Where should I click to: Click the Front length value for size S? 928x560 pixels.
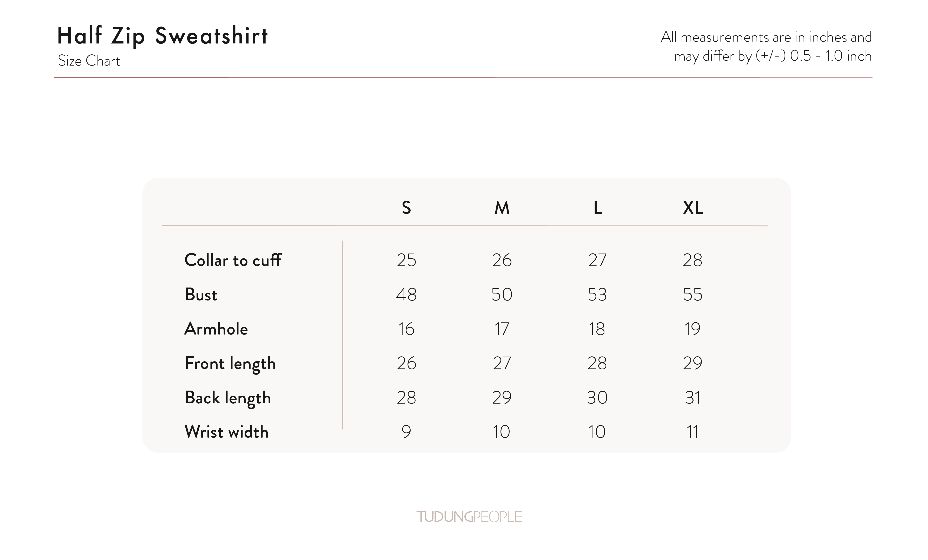tap(406, 364)
